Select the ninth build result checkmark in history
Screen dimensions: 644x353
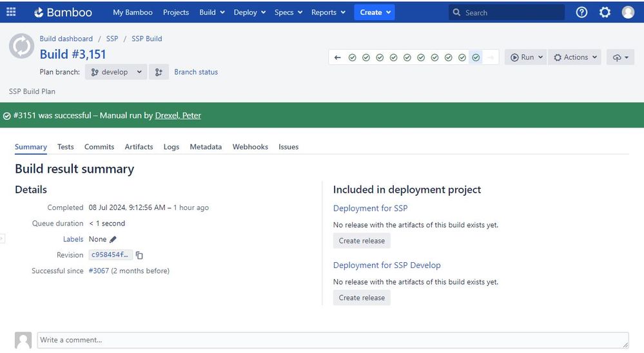pos(462,57)
